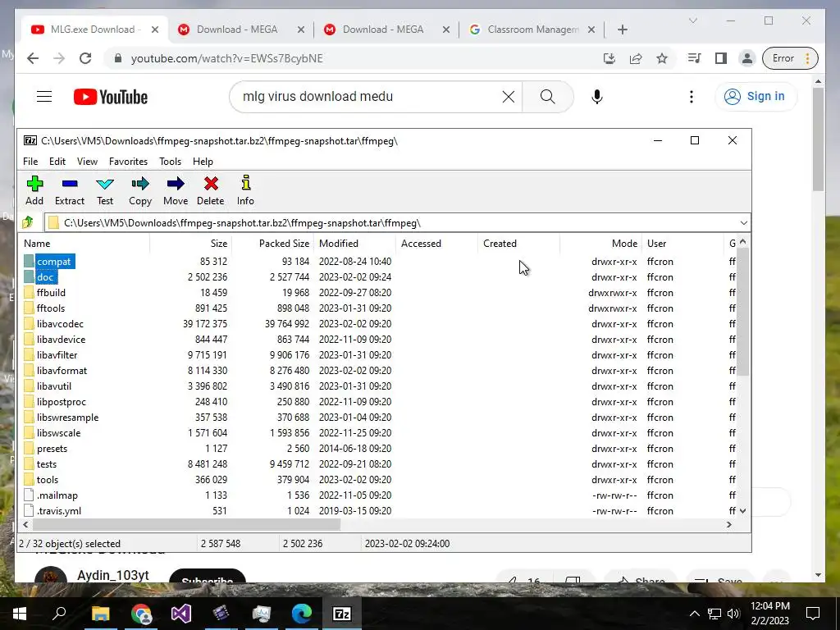This screenshot has height=630, width=840.
Task: Open the 7-Zip File menu
Action: tap(30, 162)
